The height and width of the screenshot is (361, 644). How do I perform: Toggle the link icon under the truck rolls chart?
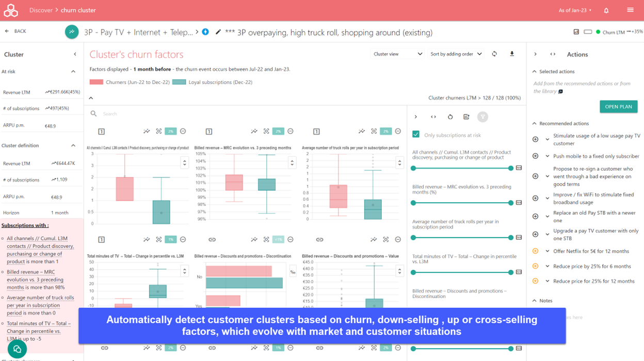[x=320, y=239]
